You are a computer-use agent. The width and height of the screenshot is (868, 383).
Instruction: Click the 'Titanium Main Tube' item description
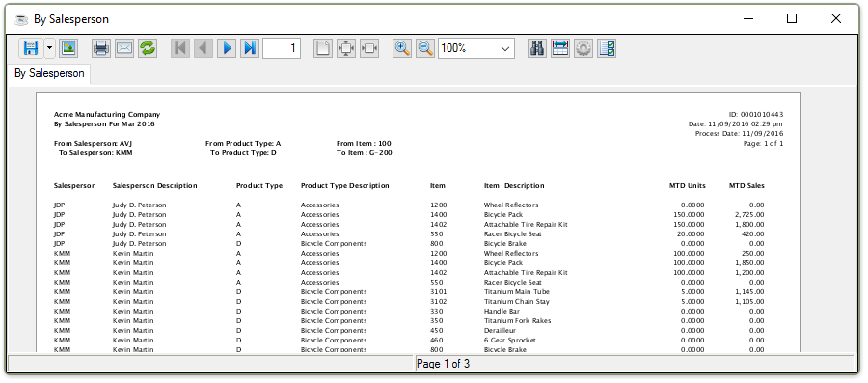pos(517,291)
